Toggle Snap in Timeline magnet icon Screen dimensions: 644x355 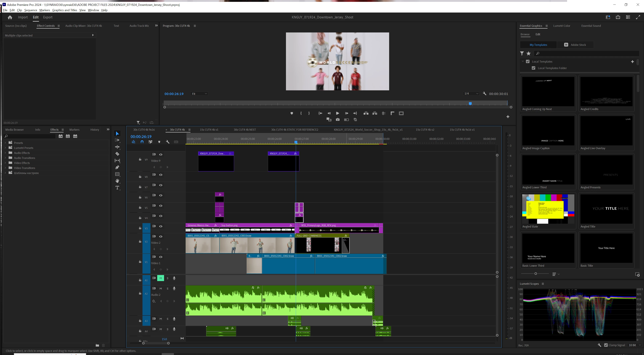coord(142,142)
